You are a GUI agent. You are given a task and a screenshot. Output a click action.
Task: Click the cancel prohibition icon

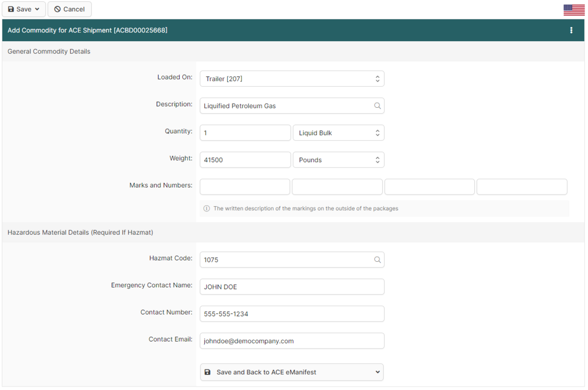(x=57, y=9)
